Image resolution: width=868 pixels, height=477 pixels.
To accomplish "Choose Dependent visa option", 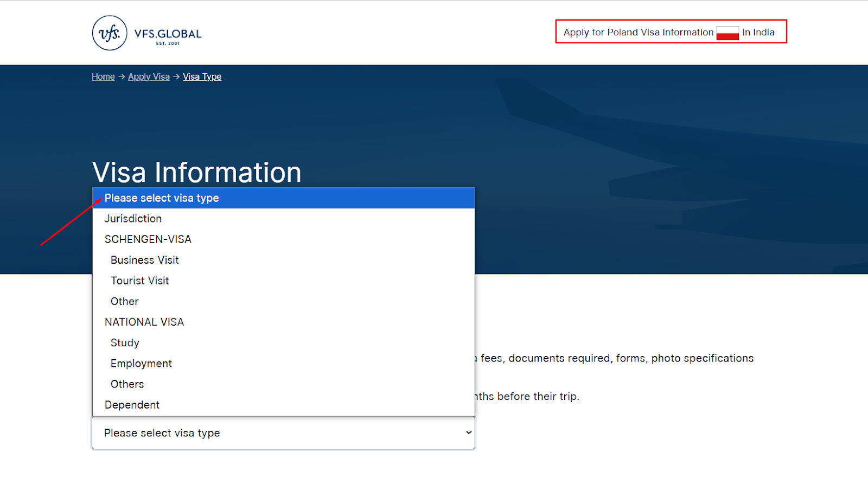I will pos(284,404).
